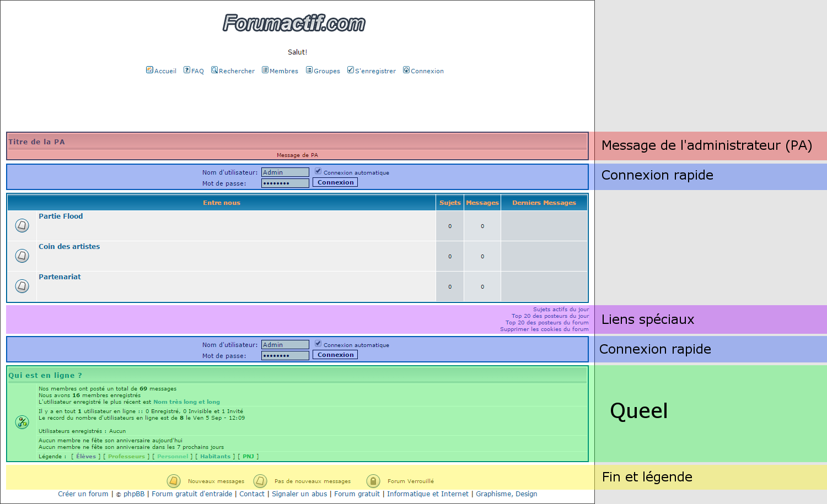The width and height of the screenshot is (827, 504).
Task: Open the S'enregistrer menu link
Action: 375,71
